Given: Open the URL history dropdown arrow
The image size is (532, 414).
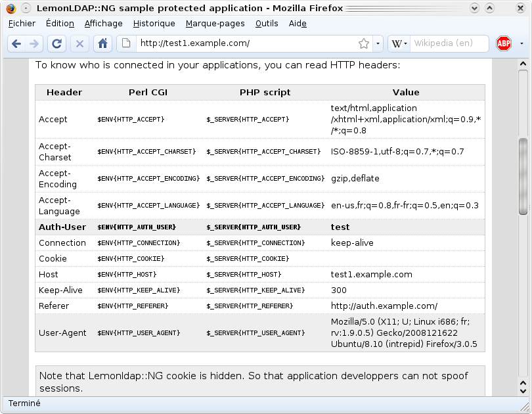Looking at the screenshot, I should (378, 43).
